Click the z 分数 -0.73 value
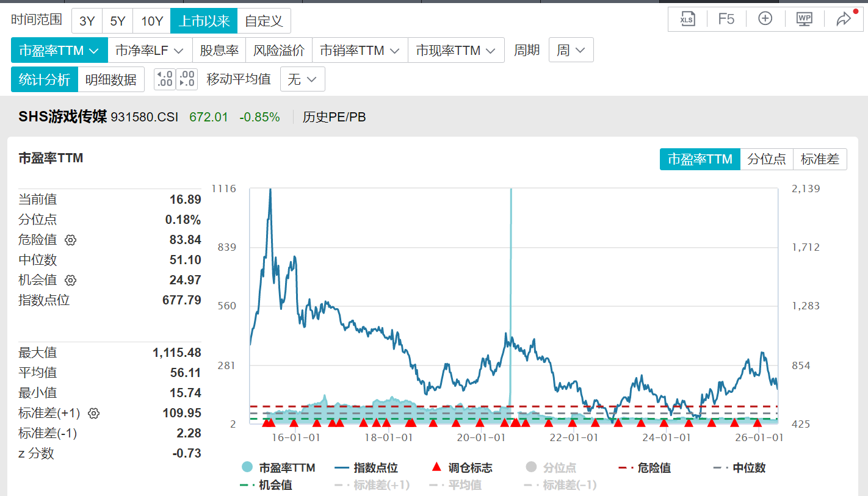The image size is (868, 496). 187,453
